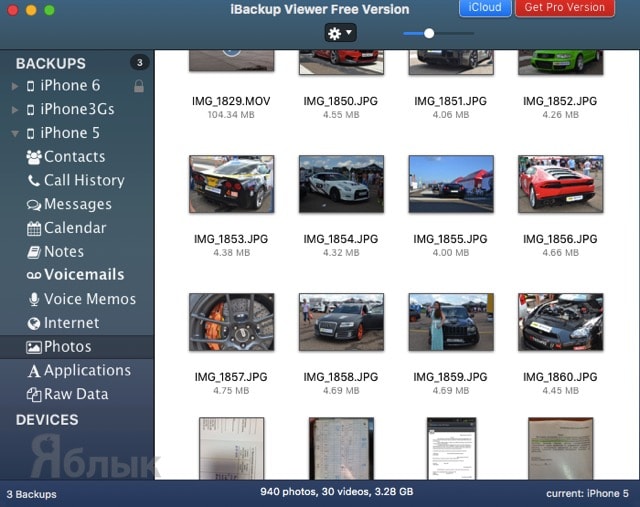Collapse the iPhone 5 backup
Screen dimensions: 640x507
(x=15, y=133)
